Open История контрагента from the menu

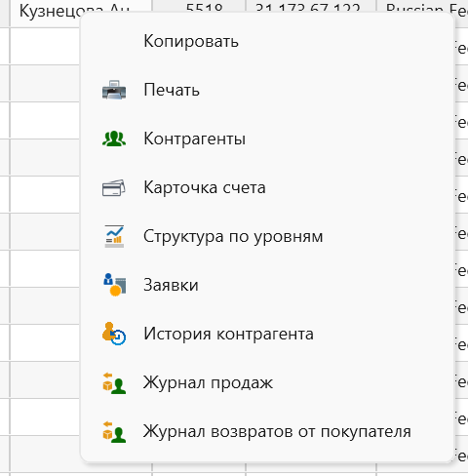(266, 334)
